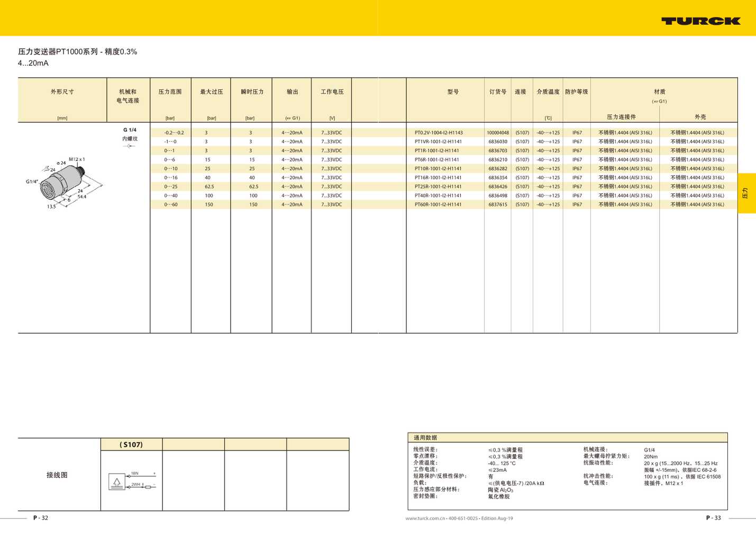This screenshot has width=756, height=534.
Task: Click order number 6837615
Action: 498,205
